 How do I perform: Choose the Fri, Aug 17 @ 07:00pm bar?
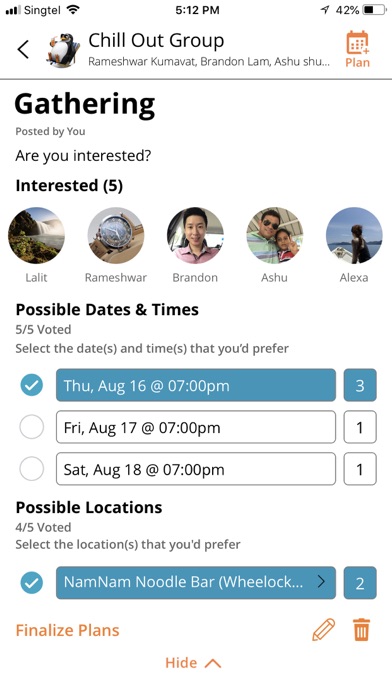tap(196, 427)
